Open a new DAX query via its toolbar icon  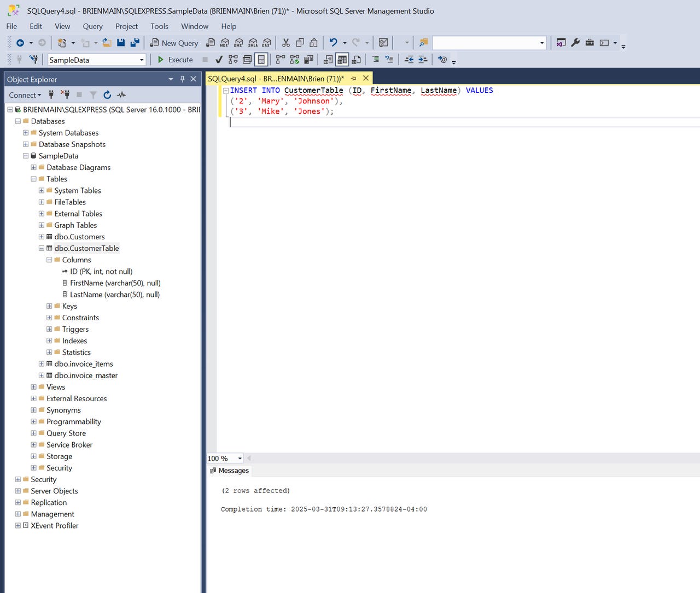(x=266, y=43)
